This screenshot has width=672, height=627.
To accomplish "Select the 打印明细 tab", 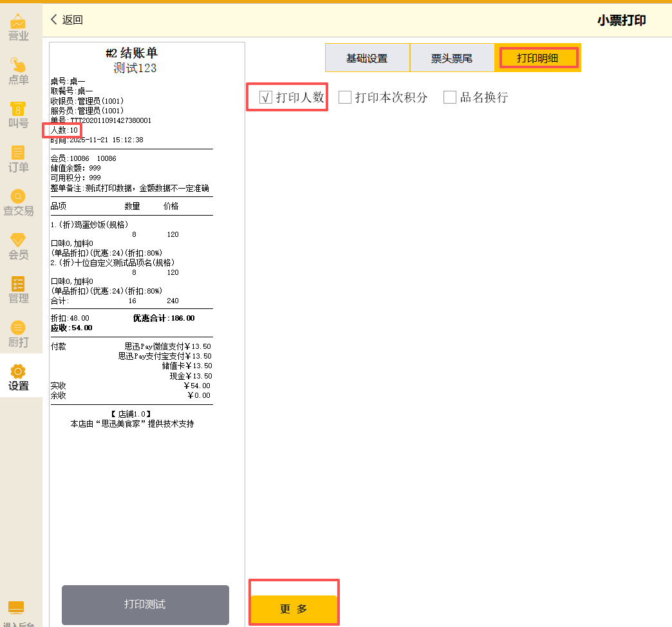I will tap(537, 58).
